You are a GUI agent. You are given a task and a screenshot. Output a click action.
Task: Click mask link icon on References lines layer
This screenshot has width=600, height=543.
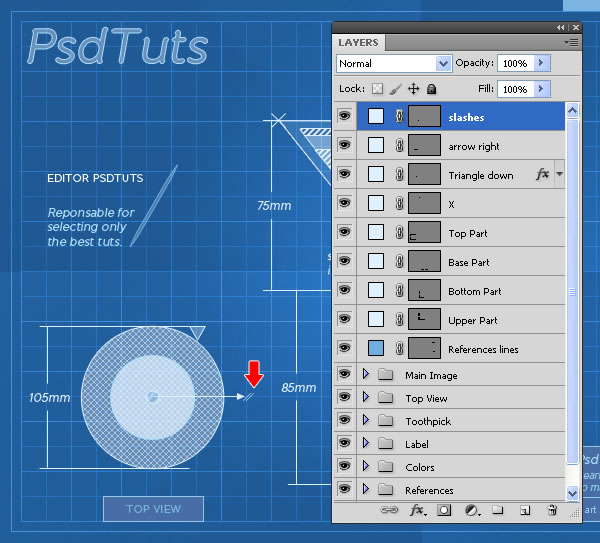[x=399, y=348]
